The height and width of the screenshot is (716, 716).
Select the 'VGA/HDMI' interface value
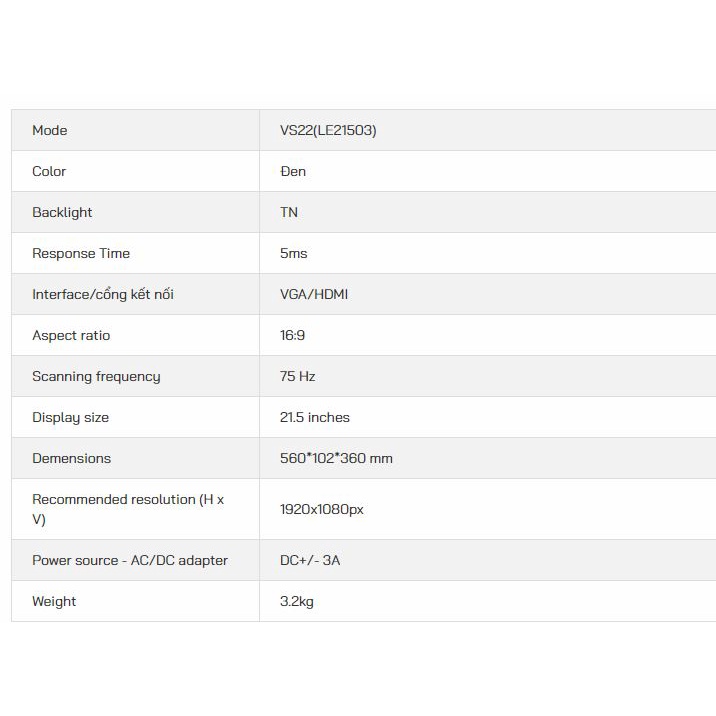pos(314,294)
